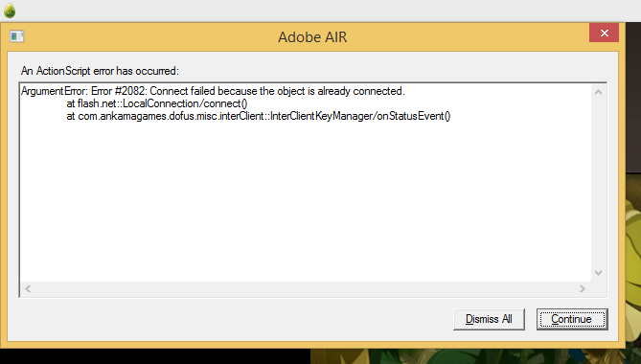This screenshot has width=641, height=364.
Task: Click the gray Dofus window title bar
Action: click(320, 11)
